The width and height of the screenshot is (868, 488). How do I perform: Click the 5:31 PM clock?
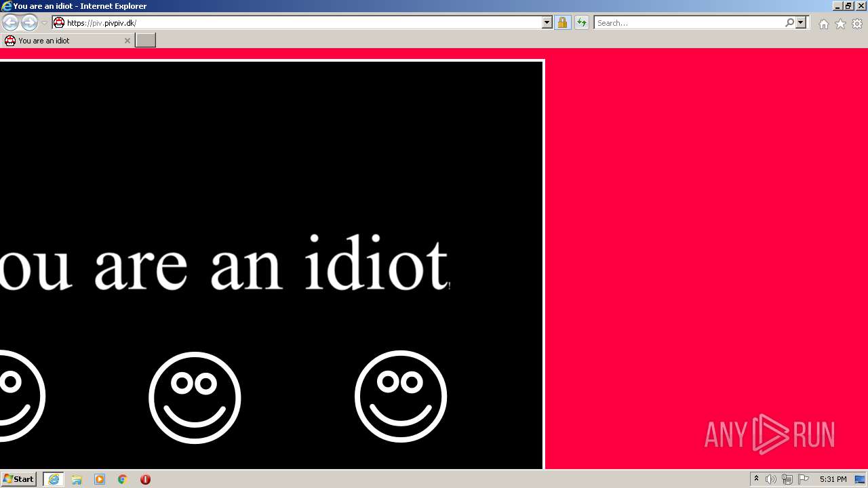point(833,479)
